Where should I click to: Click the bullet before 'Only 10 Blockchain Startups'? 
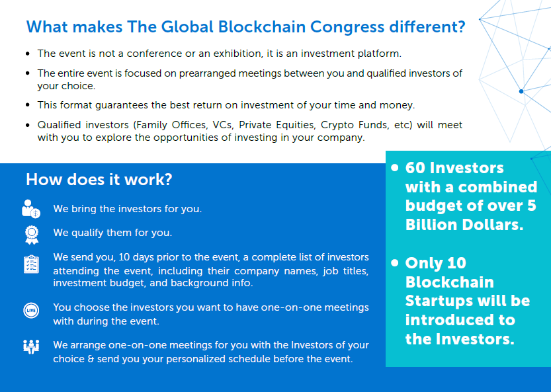[x=395, y=262]
